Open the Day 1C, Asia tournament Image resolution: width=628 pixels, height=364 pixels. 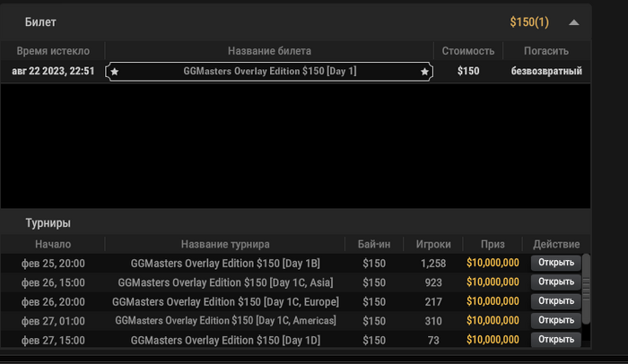(x=556, y=282)
